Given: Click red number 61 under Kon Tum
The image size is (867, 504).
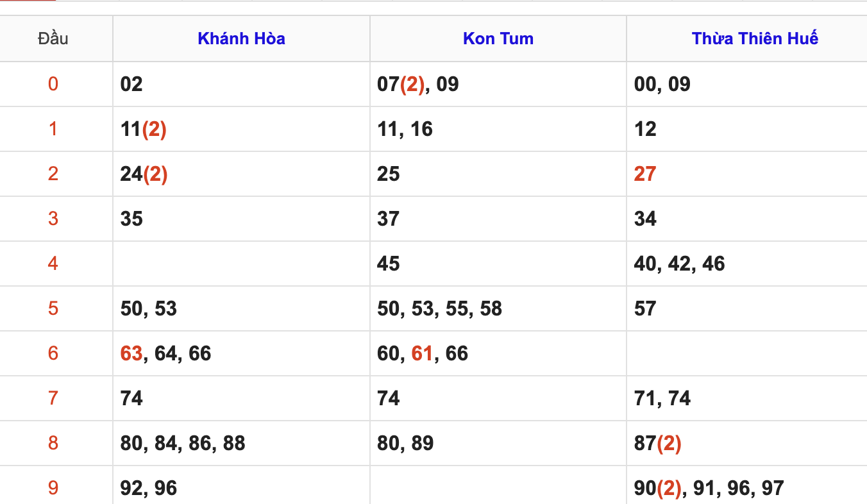Looking at the screenshot, I should pyautogui.click(x=422, y=353).
